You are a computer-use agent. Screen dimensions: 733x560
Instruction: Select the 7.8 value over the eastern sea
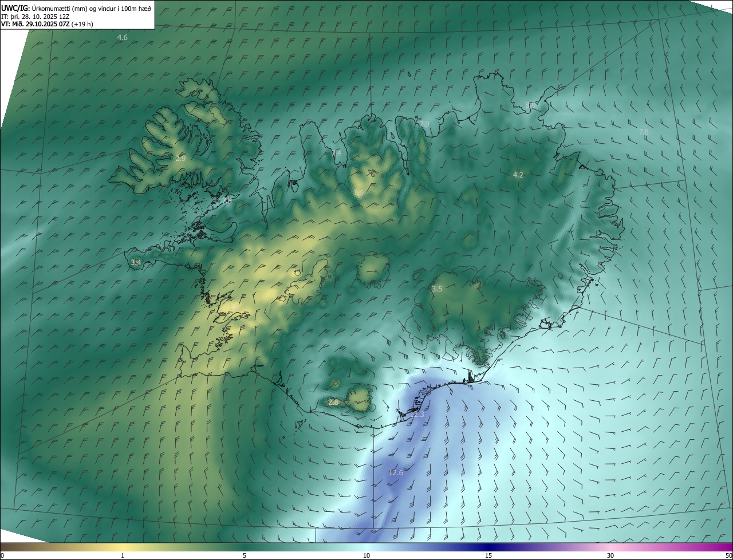[644, 132]
